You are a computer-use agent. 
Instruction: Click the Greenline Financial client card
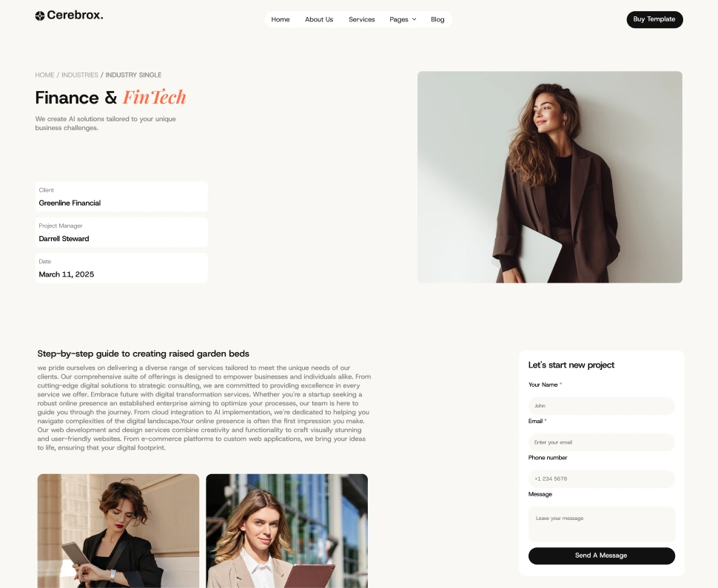click(121, 196)
